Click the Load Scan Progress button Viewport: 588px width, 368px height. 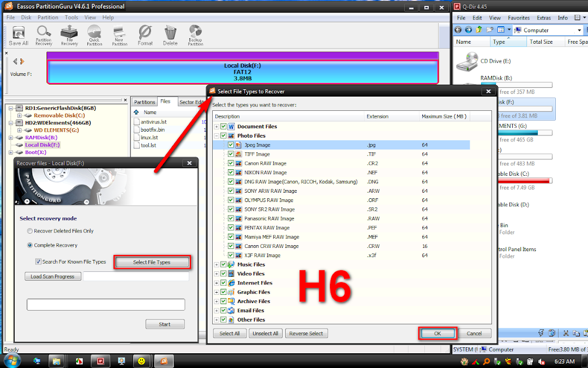52,276
